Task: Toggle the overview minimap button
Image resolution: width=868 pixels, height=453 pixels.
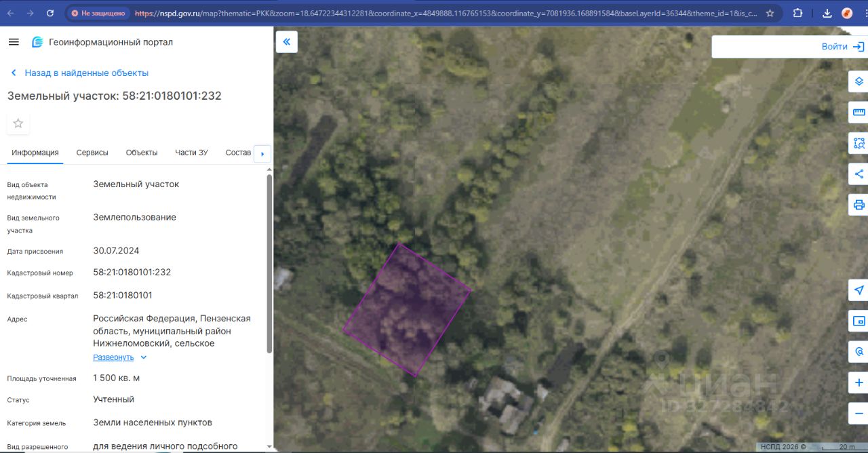Action: [x=859, y=321]
